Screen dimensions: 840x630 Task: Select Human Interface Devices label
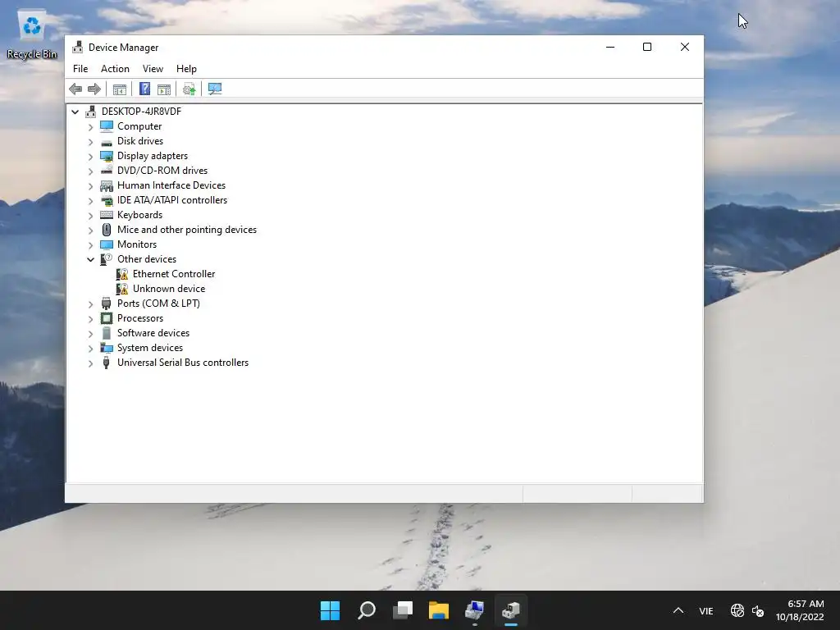[x=171, y=185]
